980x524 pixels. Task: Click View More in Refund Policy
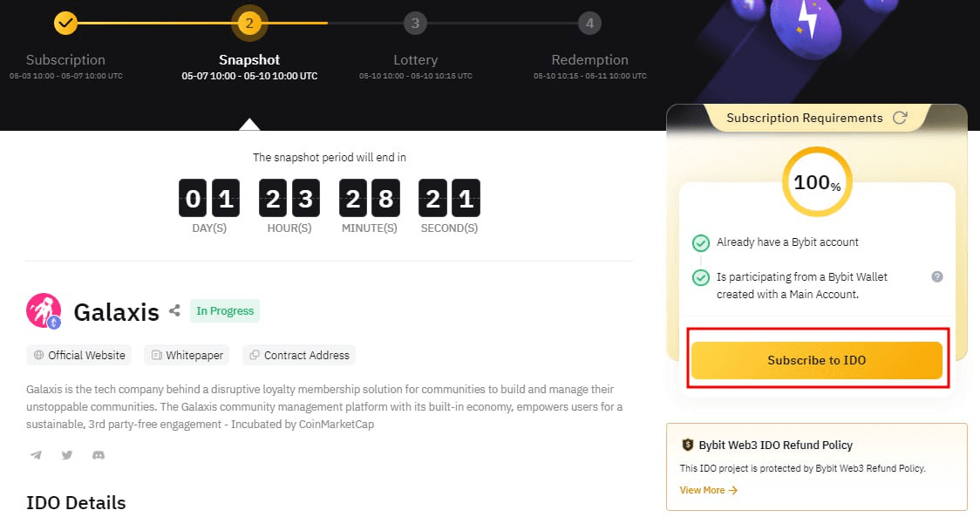coord(708,490)
